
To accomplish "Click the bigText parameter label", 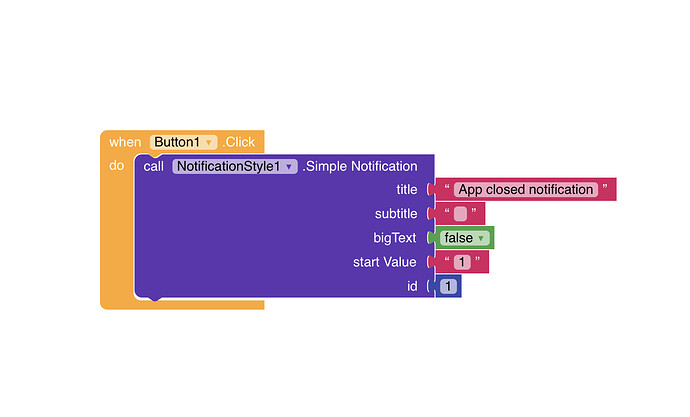I will pyautogui.click(x=395, y=238).
